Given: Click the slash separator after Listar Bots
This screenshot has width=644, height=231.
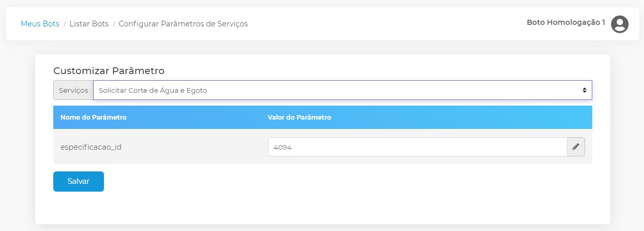Looking at the screenshot, I should tap(114, 24).
